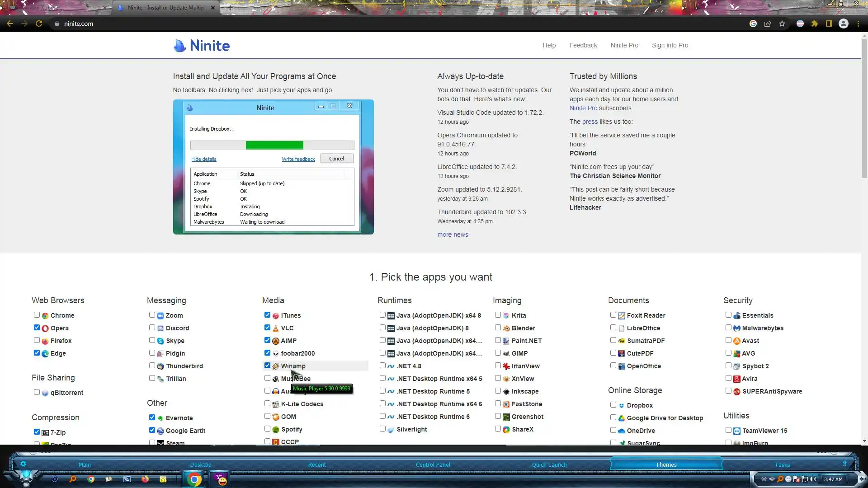Follow the 'more news' link
This screenshot has width=868, height=488.
point(453,235)
